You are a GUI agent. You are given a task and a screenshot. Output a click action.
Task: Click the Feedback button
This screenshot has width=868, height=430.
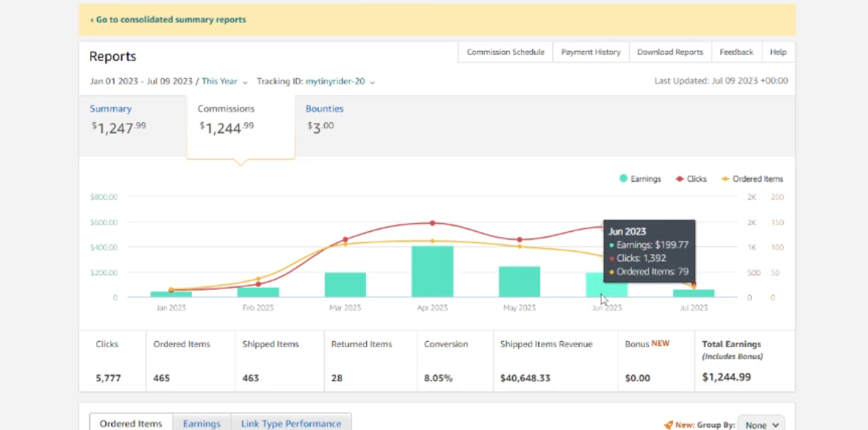737,52
